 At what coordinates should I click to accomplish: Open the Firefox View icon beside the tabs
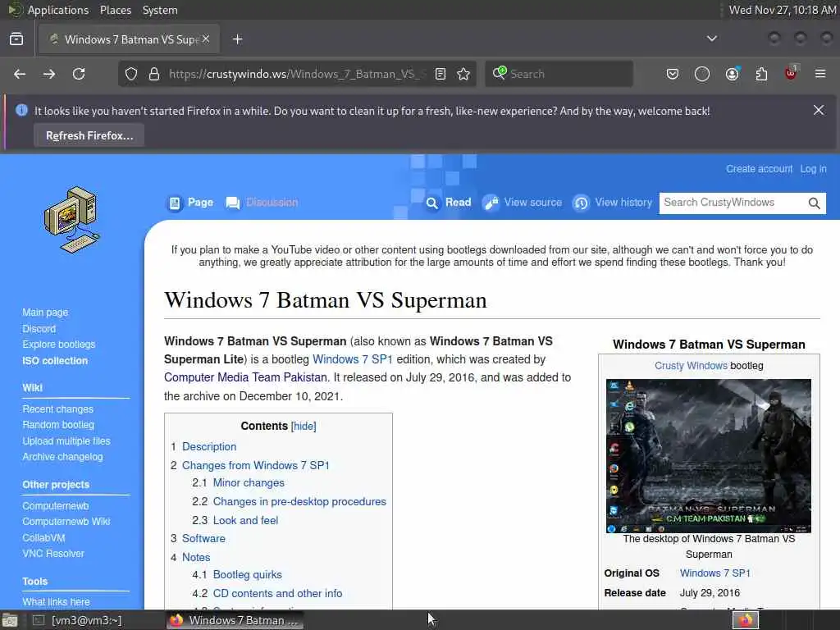[x=16, y=39]
